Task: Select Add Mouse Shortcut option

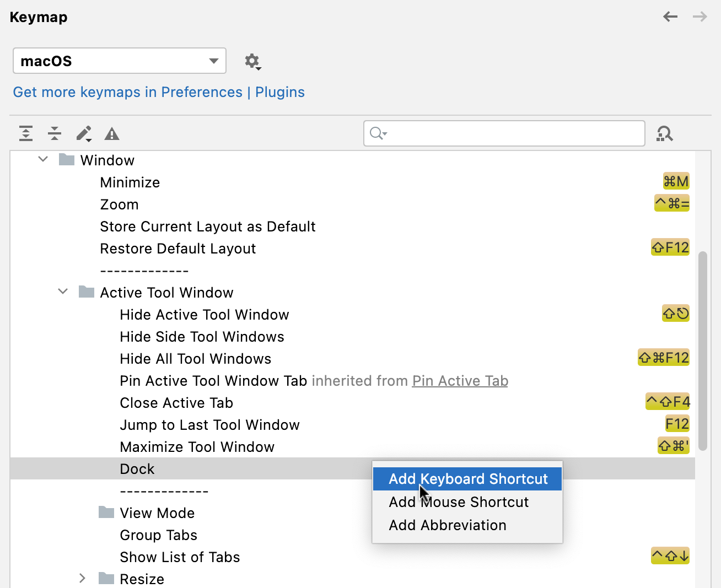Action: 459,502
